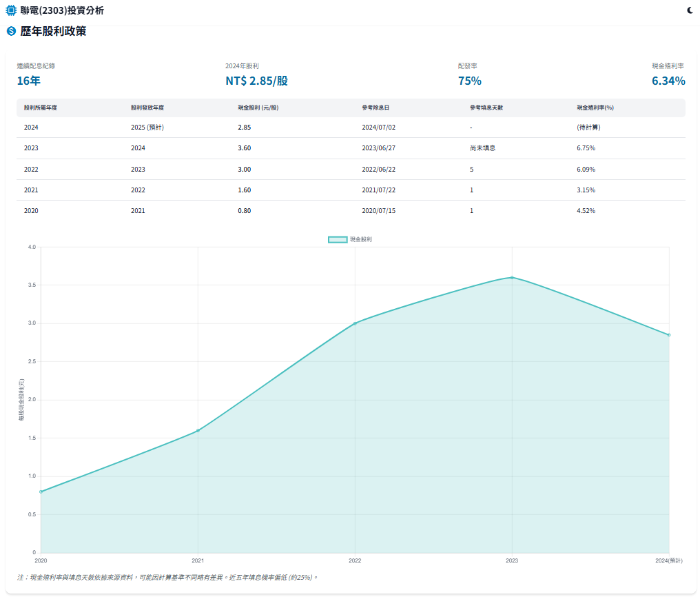
Task: Click the 3.60 dividend cell
Action: click(x=244, y=148)
